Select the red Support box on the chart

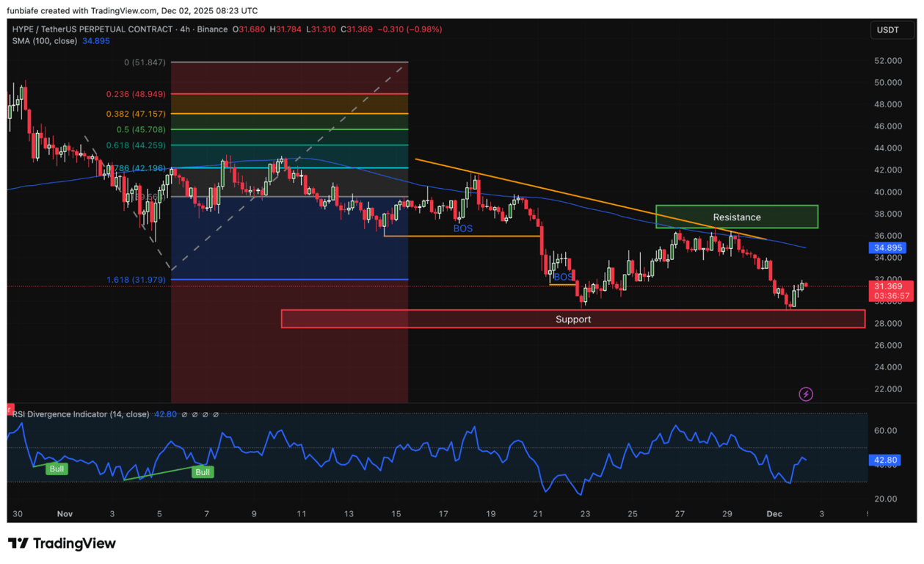pyautogui.click(x=573, y=319)
